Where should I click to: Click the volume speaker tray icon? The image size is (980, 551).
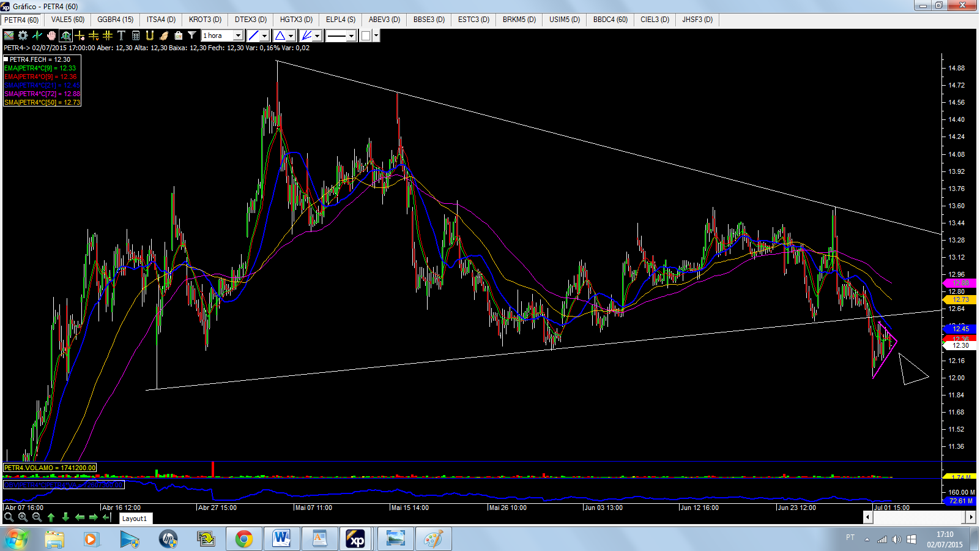click(x=896, y=539)
